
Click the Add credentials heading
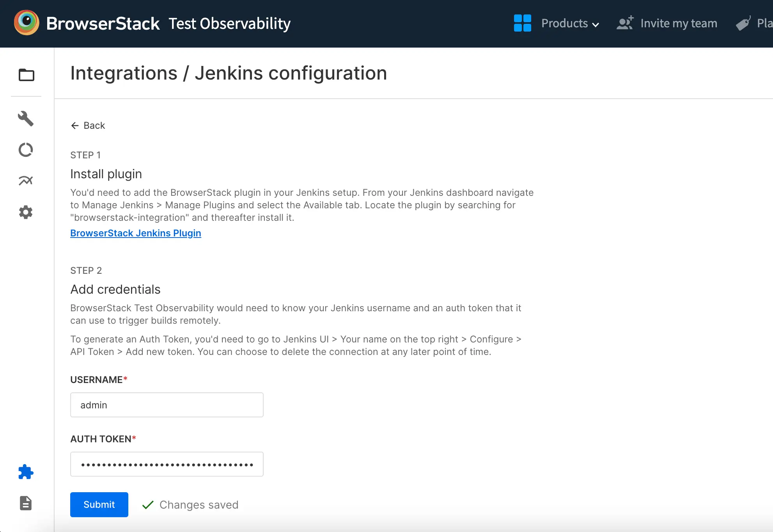tap(115, 289)
